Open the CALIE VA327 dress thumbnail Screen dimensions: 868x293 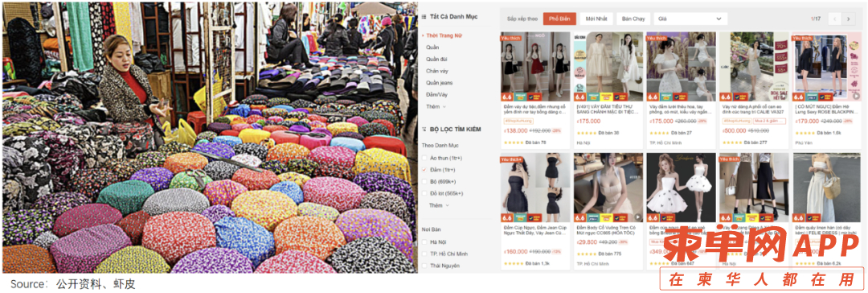pyautogui.click(x=754, y=66)
